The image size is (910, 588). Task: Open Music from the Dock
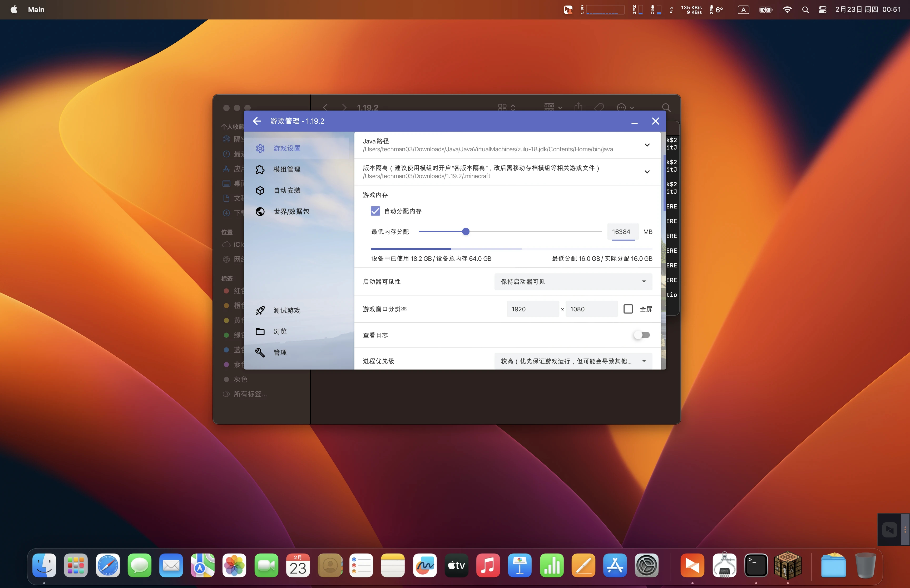pyautogui.click(x=488, y=565)
